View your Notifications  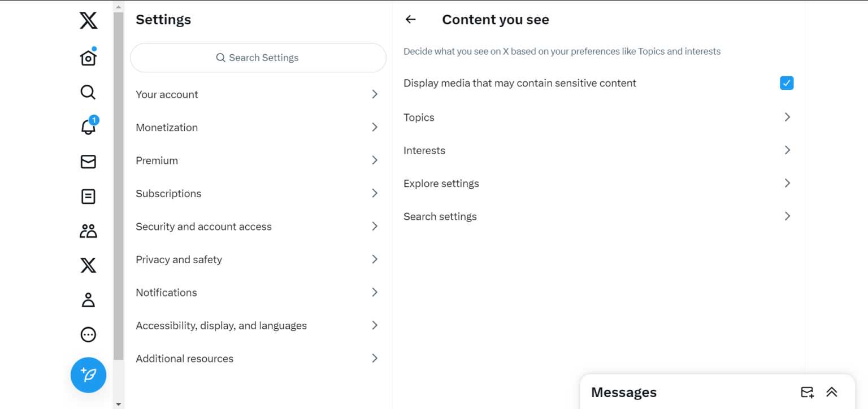[88, 127]
